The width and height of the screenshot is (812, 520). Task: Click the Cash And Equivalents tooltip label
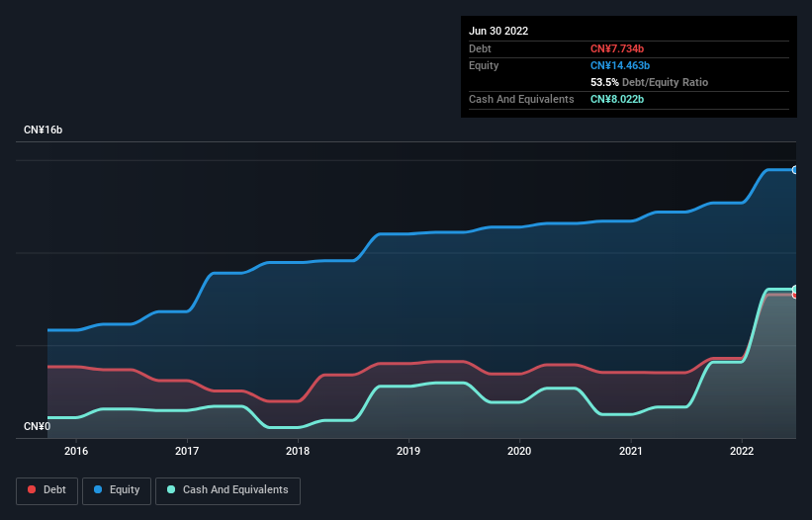pyautogui.click(x=521, y=99)
